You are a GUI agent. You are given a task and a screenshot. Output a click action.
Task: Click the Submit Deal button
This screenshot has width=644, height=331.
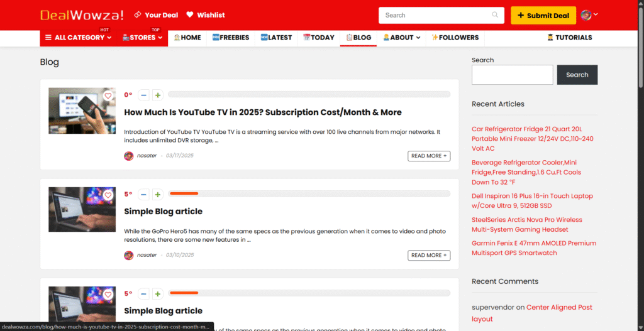click(543, 16)
